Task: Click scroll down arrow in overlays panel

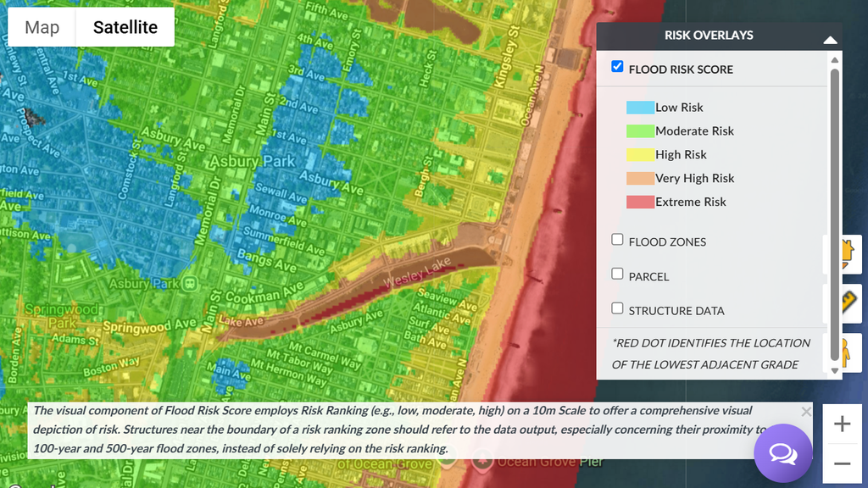Action: click(x=835, y=371)
